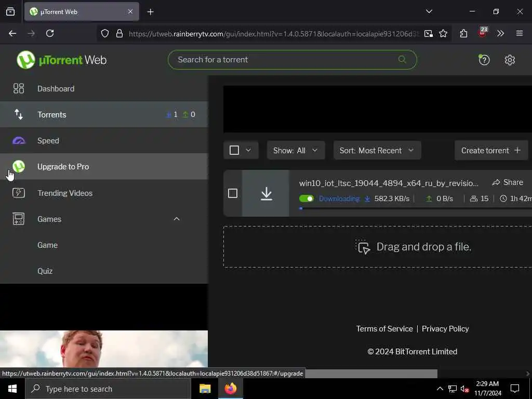Click the Drag and drop a file area
Viewport: 532px width, 399px height.
378,247
